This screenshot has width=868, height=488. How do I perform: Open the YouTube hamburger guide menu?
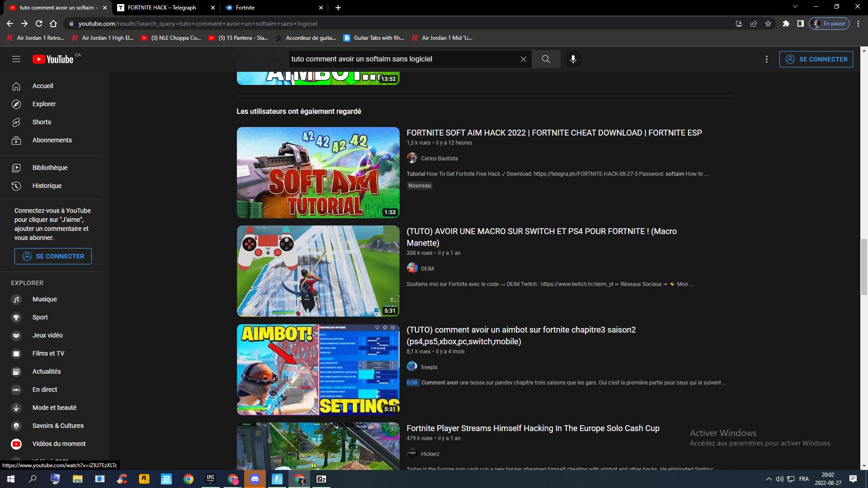point(16,59)
